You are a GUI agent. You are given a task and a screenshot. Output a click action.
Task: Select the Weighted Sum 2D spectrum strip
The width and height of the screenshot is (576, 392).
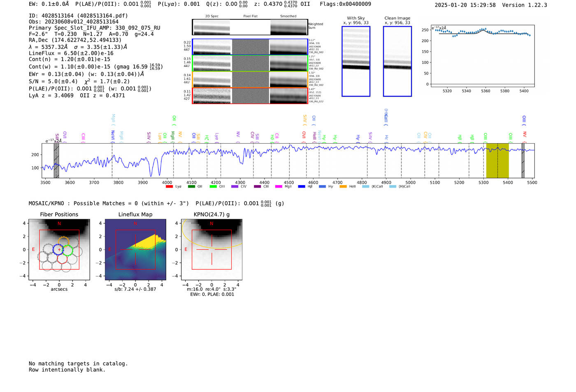pos(250,27)
